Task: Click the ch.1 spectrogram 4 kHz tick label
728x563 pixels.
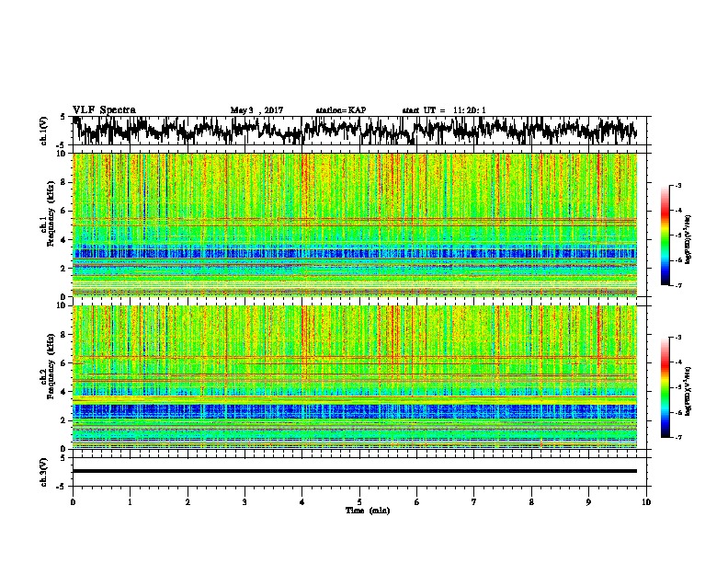Action: click(64, 240)
